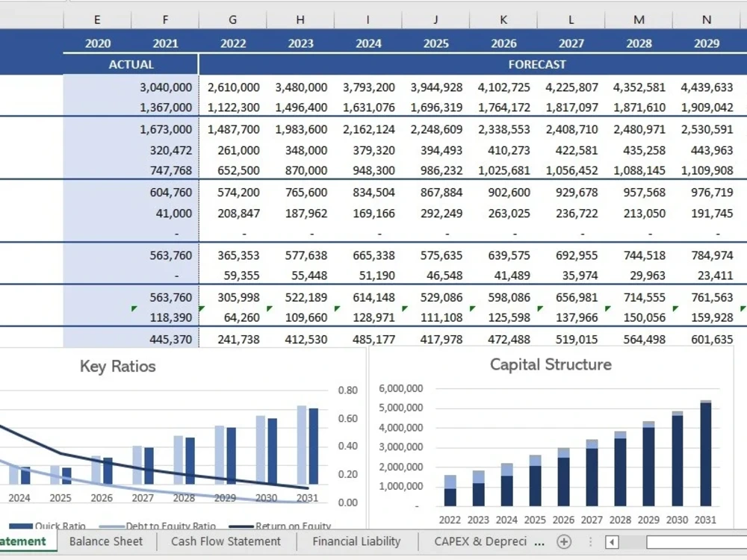Select cell with value 208,847
747x560 pixels.
click(x=233, y=213)
